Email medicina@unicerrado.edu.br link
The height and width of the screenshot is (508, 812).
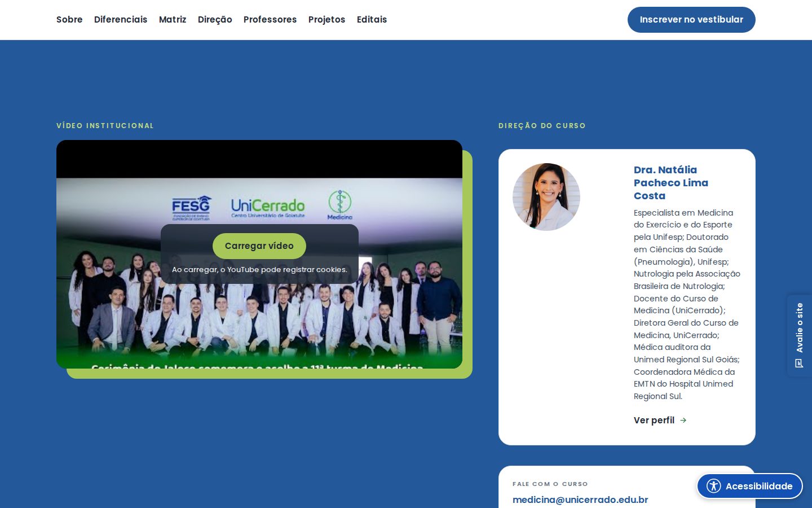pyautogui.click(x=580, y=500)
